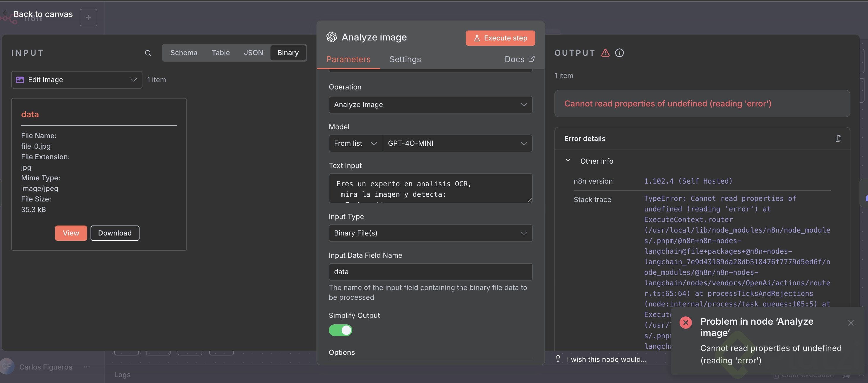Switch input view to Binary
Image resolution: width=868 pixels, height=383 pixels.
[288, 53]
